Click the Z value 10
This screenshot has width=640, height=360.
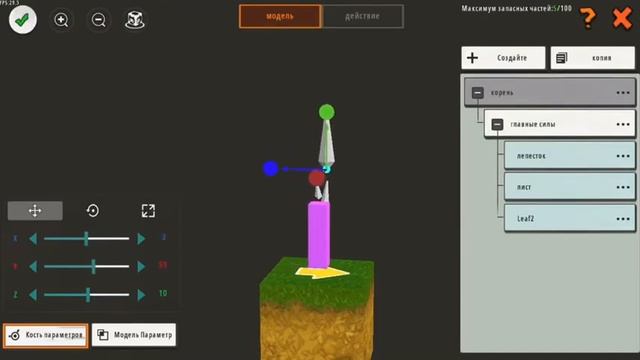coord(163,293)
